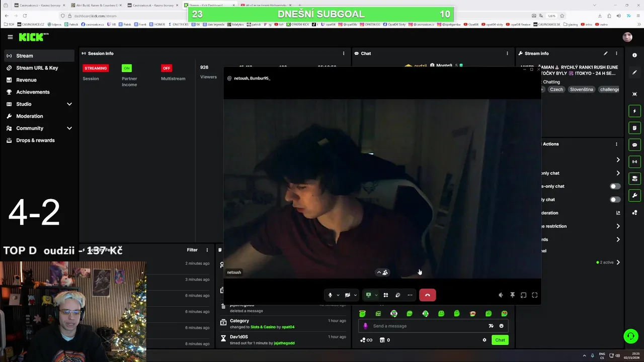Hang up the call with red button
Image resolution: width=644 pixels, height=362 pixels.
click(428, 295)
